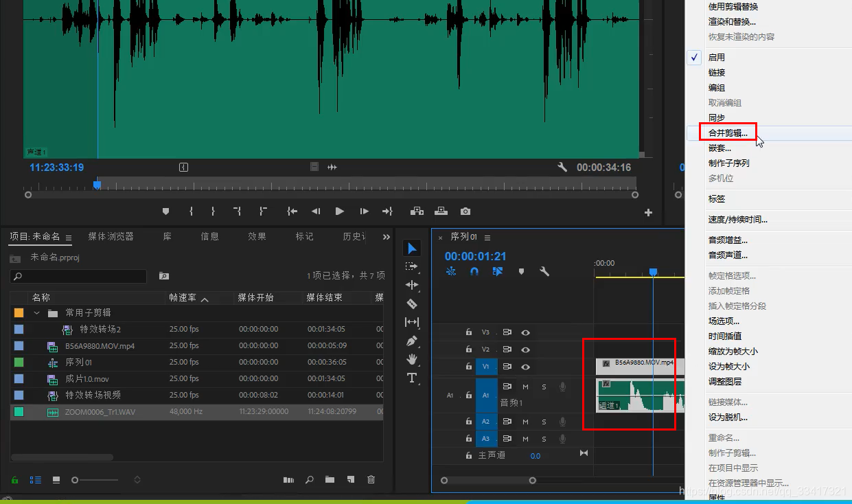Viewport: 852px width, 504px height.
Task: Create new bin folder icon
Action: coord(330,480)
